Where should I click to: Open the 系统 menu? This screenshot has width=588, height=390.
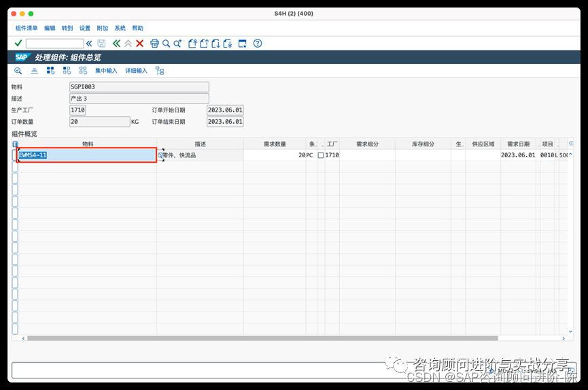click(x=120, y=28)
